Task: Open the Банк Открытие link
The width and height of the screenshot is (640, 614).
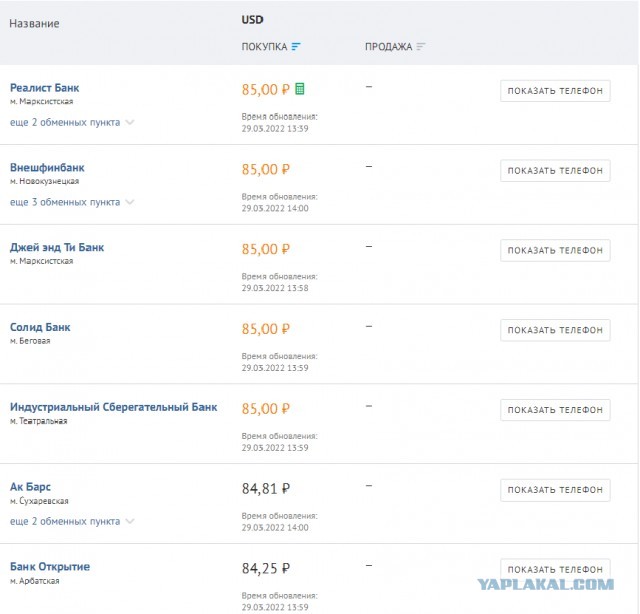Action: point(50,567)
